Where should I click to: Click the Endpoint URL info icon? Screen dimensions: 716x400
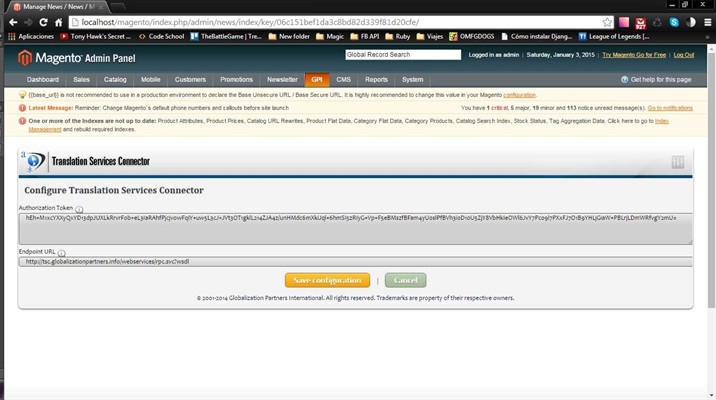pyautogui.click(x=62, y=253)
